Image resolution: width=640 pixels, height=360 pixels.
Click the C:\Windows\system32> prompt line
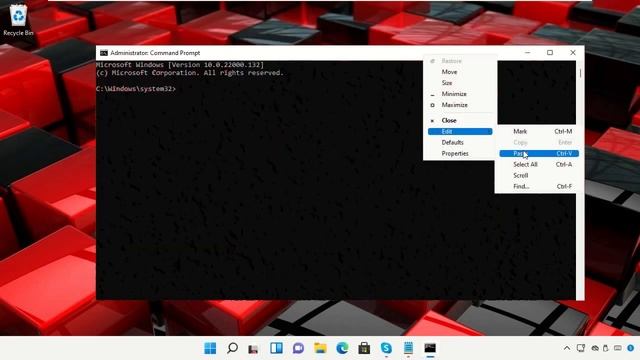click(136, 89)
